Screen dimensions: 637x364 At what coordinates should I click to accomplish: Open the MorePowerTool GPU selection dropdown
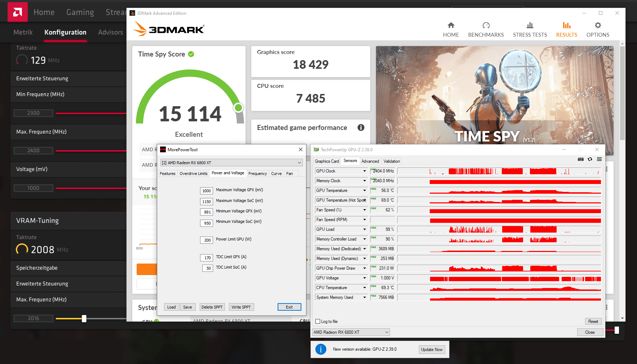231,163
